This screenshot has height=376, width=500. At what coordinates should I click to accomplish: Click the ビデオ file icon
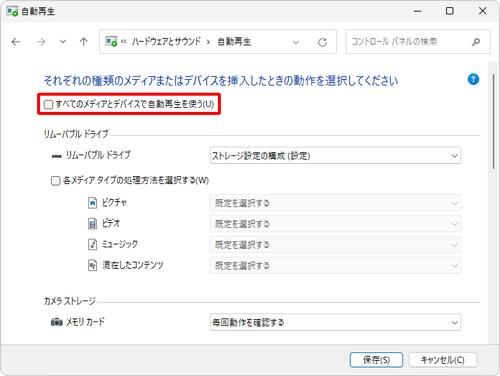tap(92, 223)
